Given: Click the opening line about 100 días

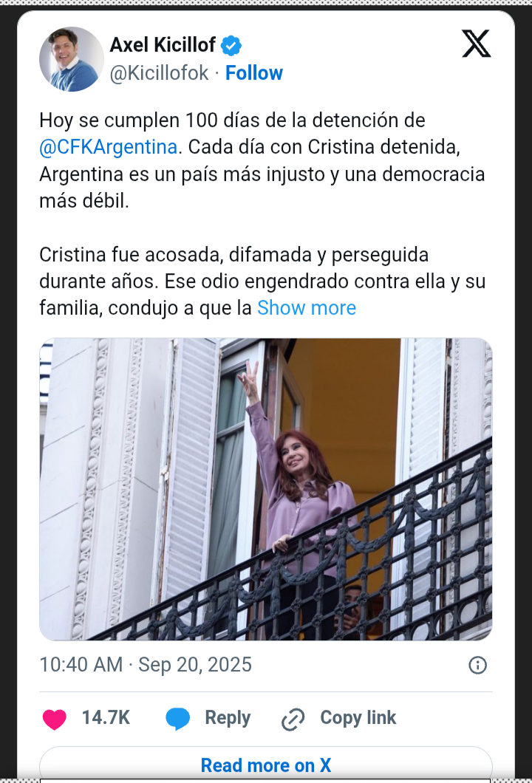Looking at the screenshot, I should (x=232, y=120).
